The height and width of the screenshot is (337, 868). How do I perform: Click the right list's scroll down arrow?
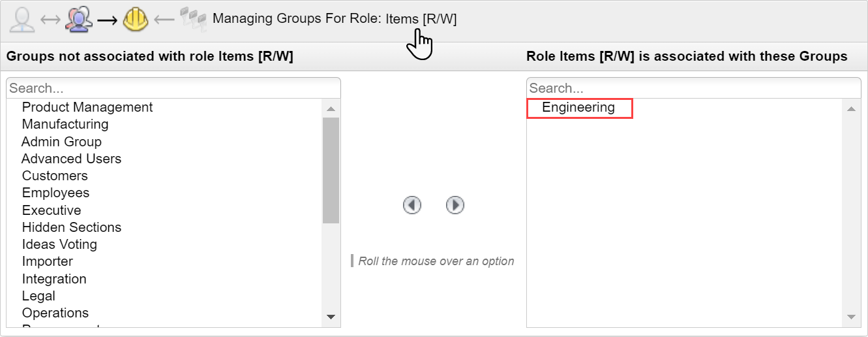850,317
